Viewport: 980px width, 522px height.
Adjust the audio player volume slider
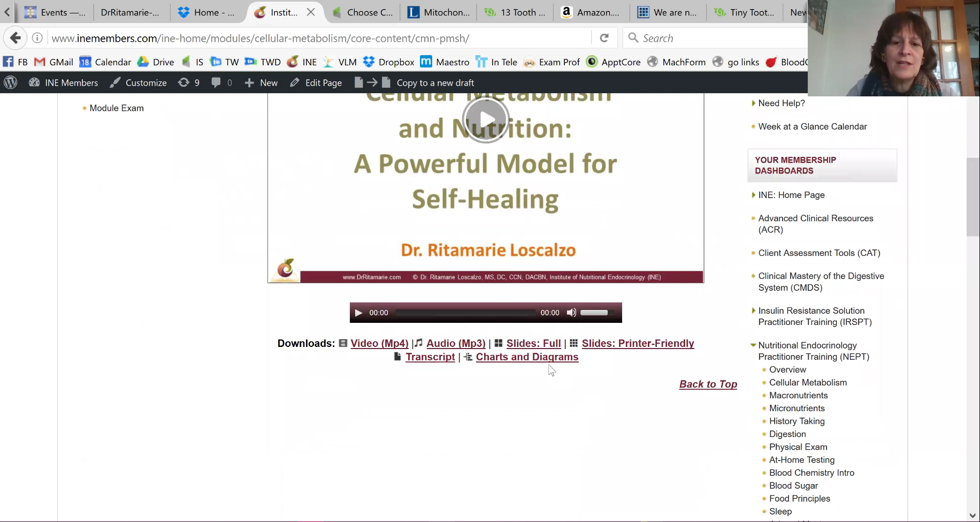595,313
